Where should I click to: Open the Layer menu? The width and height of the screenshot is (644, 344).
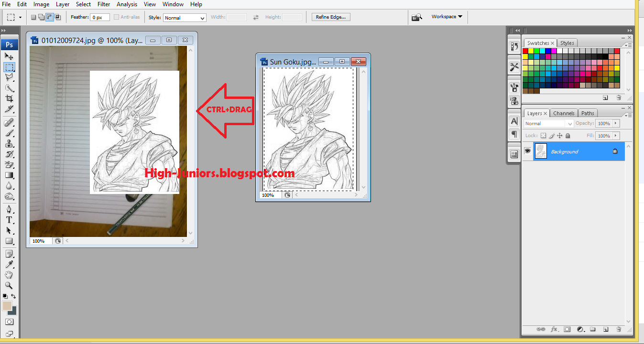tap(62, 4)
